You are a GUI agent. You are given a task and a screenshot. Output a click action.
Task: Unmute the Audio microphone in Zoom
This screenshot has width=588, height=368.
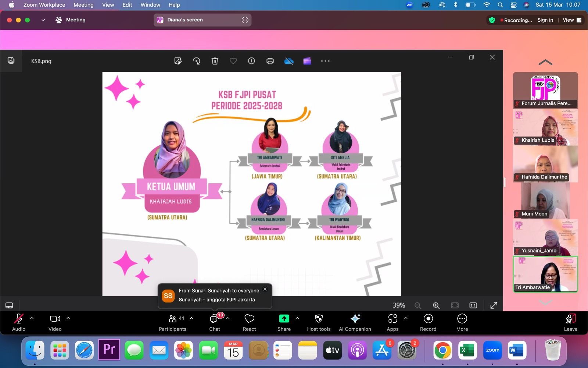(19, 322)
